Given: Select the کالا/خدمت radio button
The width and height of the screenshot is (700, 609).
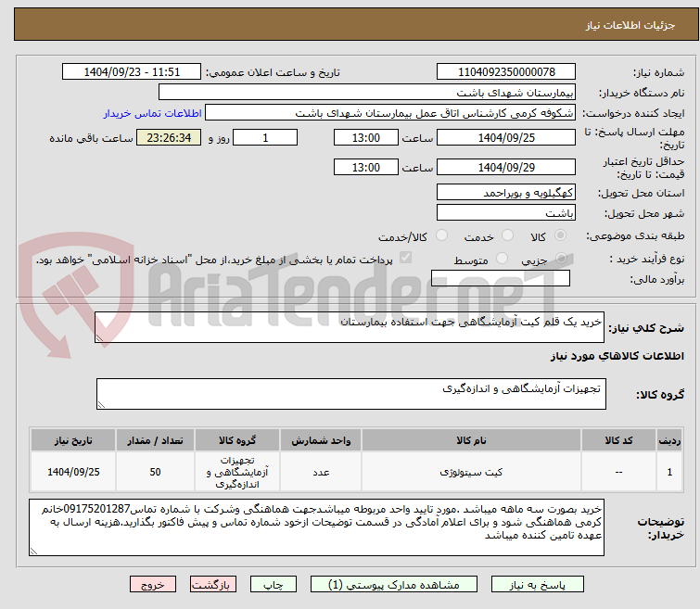Looking at the screenshot, I should click(x=441, y=235).
